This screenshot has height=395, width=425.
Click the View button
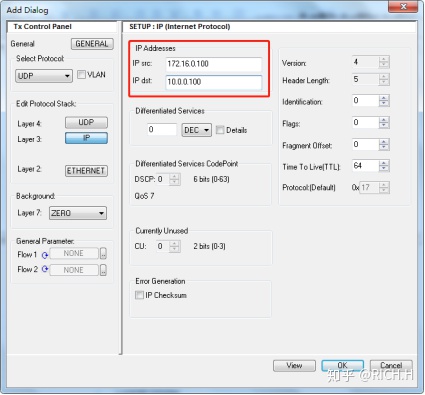(294, 366)
